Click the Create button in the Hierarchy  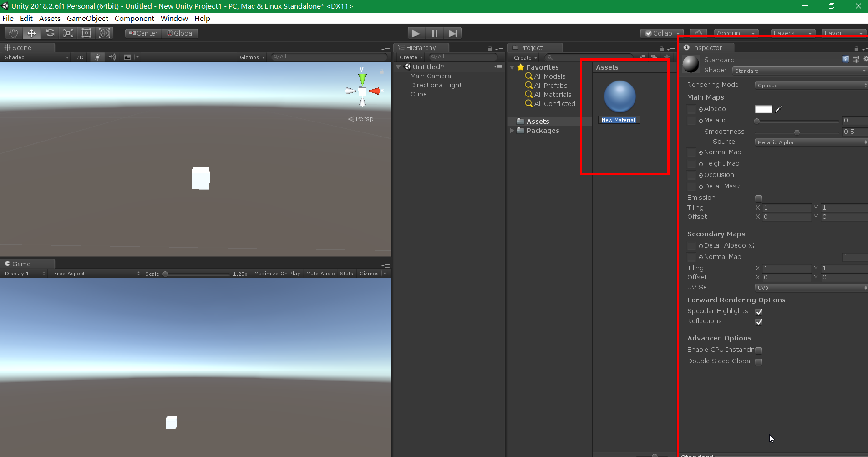pyautogui.click(x=409, y=57)
